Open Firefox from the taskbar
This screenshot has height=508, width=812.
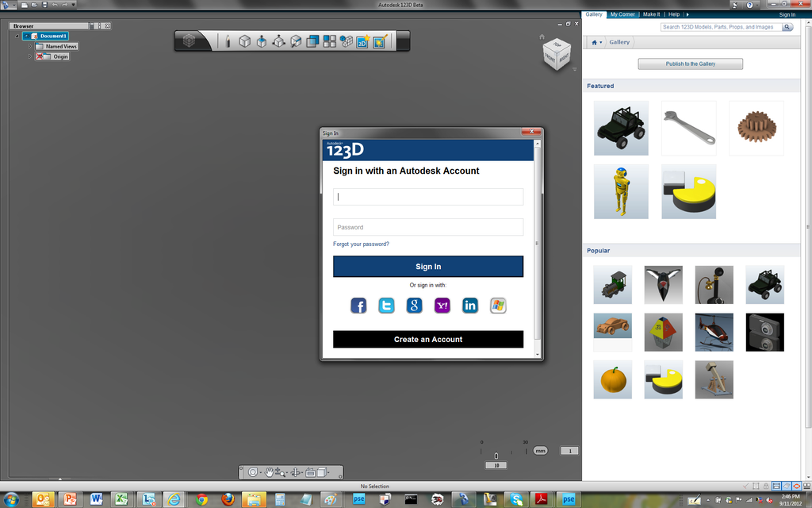coord(228,499)
